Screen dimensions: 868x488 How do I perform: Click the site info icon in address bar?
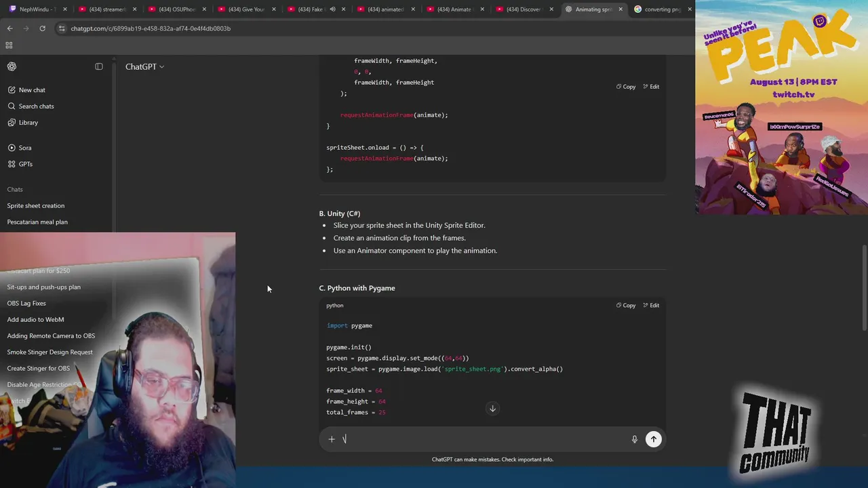(62, 28)
